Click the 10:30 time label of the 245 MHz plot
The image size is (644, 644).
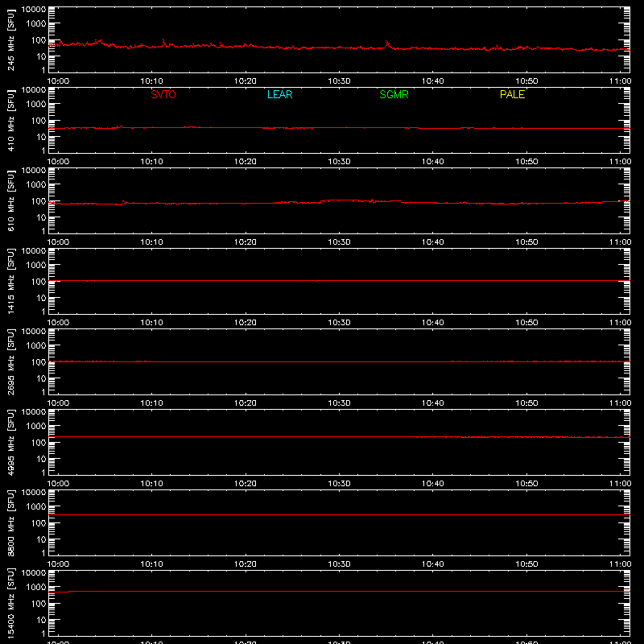point(339,81)
